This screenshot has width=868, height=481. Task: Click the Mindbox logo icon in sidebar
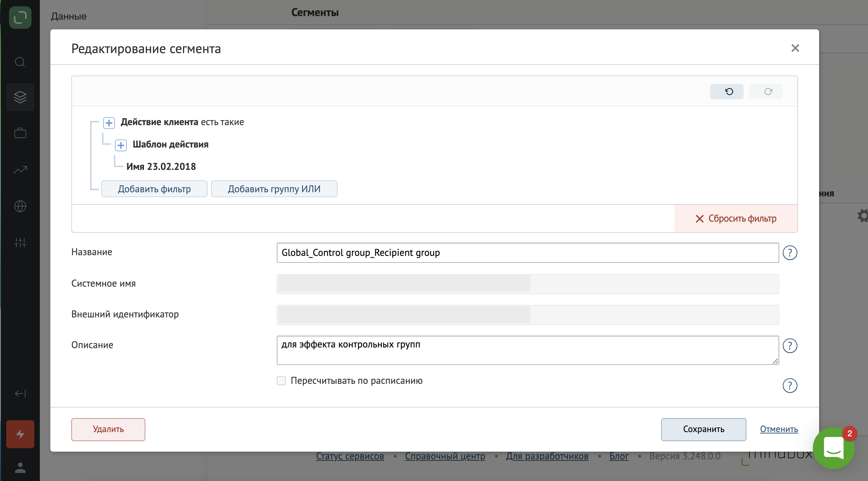[20, 17]
